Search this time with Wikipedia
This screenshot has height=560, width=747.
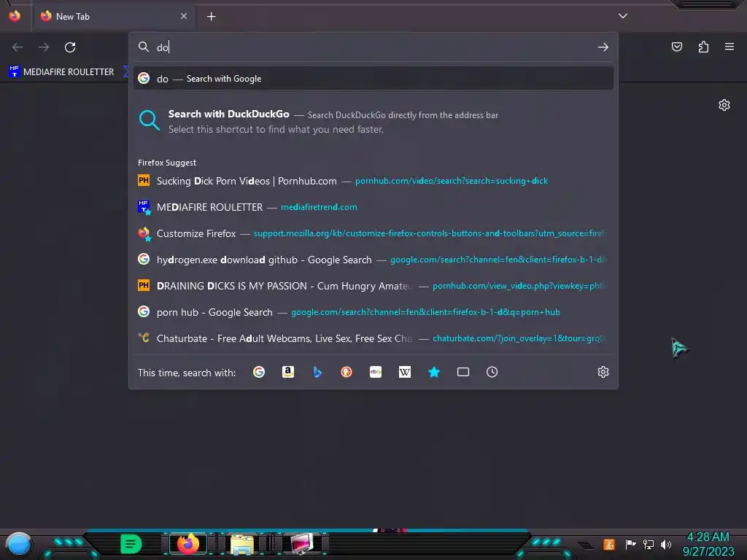pyautogui.click(x=404, y=372)
